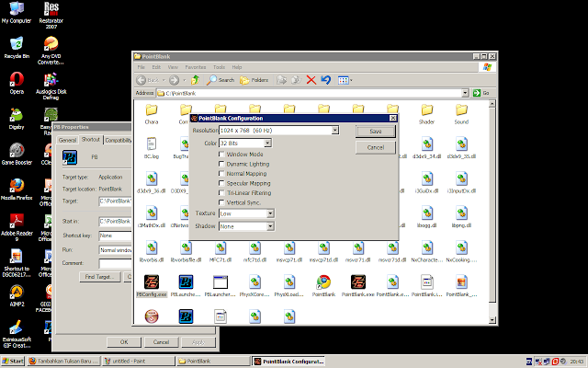Click Shortcut key field in PB Properties
This screenshot has width=588, height=368.
click(x=116, y=236)
